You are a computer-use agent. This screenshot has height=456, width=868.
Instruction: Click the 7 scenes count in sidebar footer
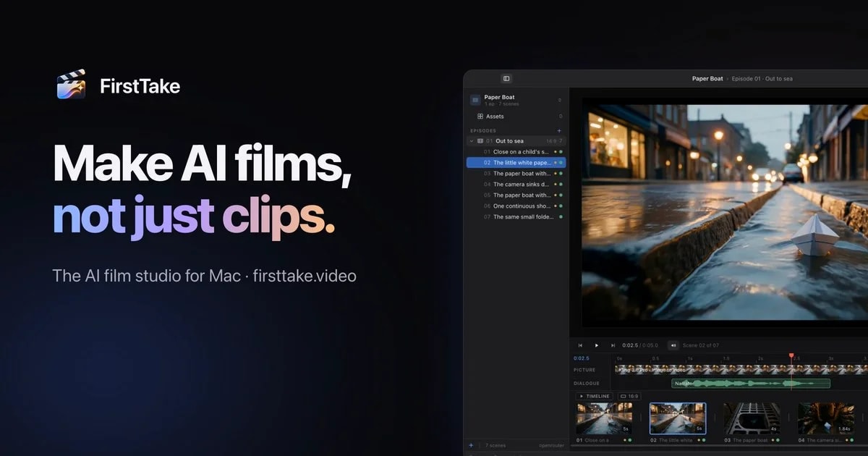point(495,445)
